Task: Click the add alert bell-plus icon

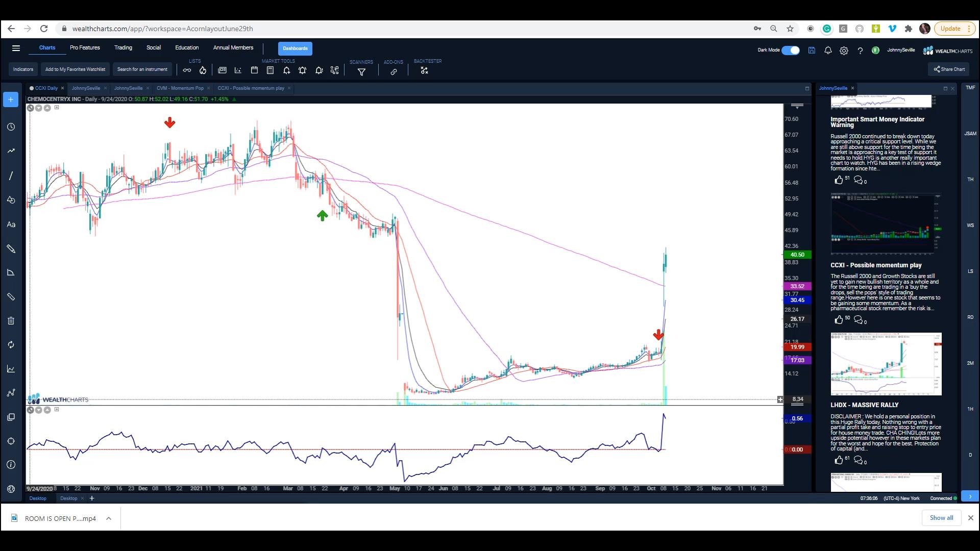Action: pyautogui.click(x=286, y=70)
